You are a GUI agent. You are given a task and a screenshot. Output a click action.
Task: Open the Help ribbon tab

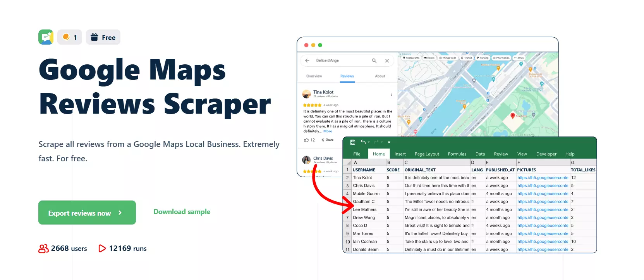(570, 154)
